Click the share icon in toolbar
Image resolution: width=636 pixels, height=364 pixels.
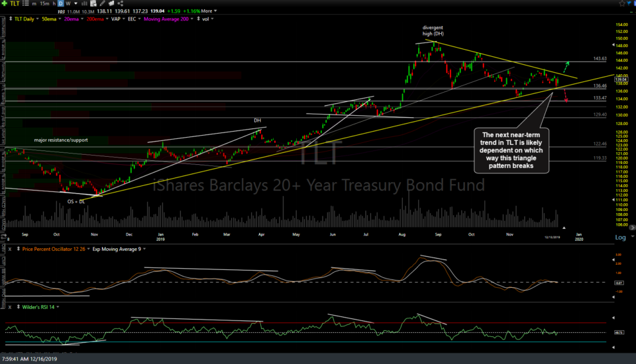(120, 3)
